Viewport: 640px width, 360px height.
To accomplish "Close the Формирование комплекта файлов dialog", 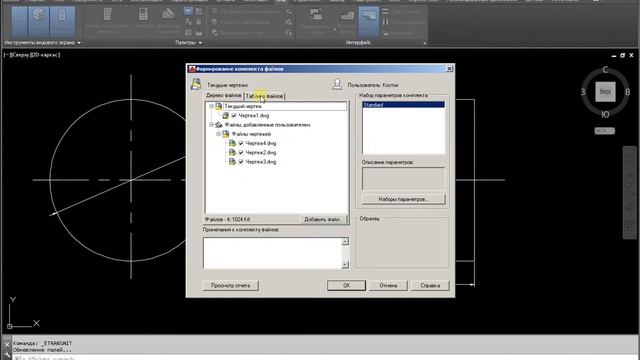I will 449,69.
